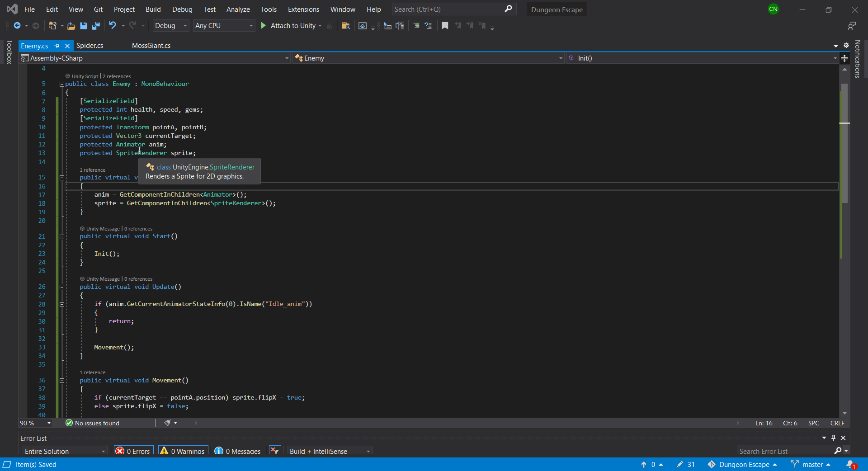Switch to the MossGiant.cs tab

[151, 46]
